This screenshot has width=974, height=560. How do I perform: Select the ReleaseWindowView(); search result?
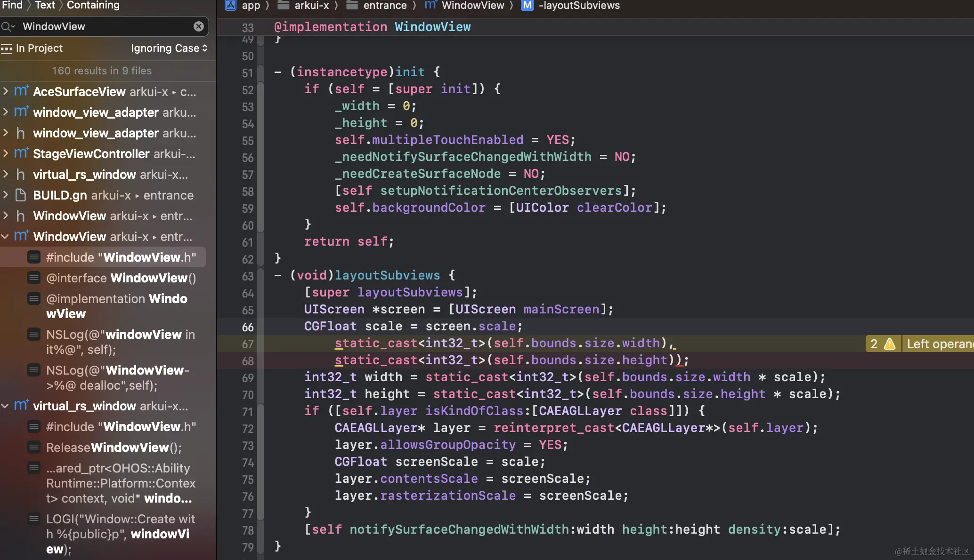pos(114,448)
